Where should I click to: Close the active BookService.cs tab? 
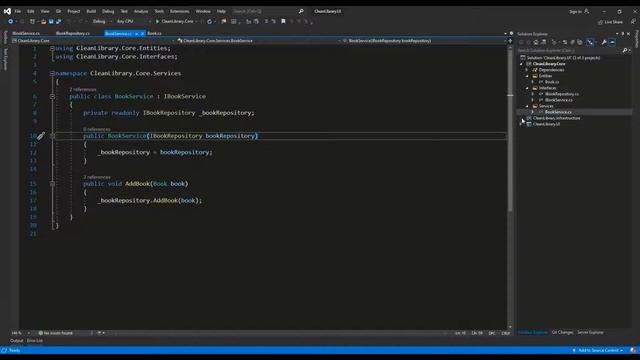coord(142,33)
